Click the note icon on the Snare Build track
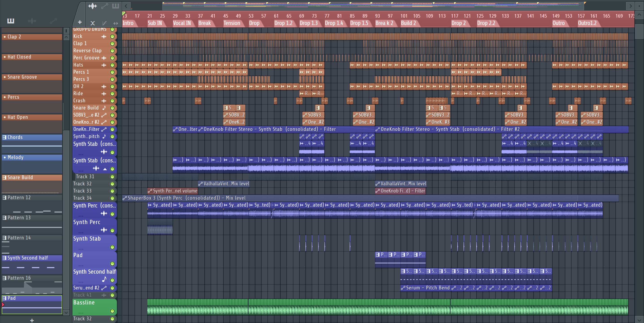 click(x=104, y=108)
